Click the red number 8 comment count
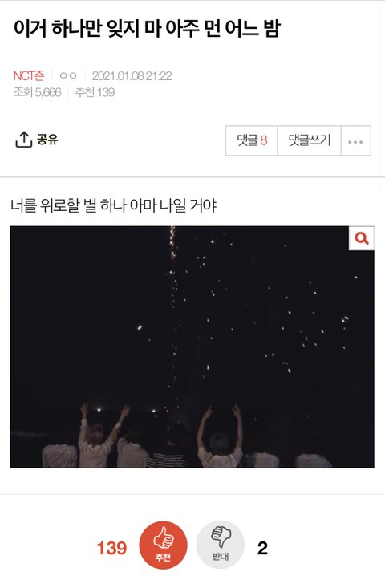 point(264,140)
